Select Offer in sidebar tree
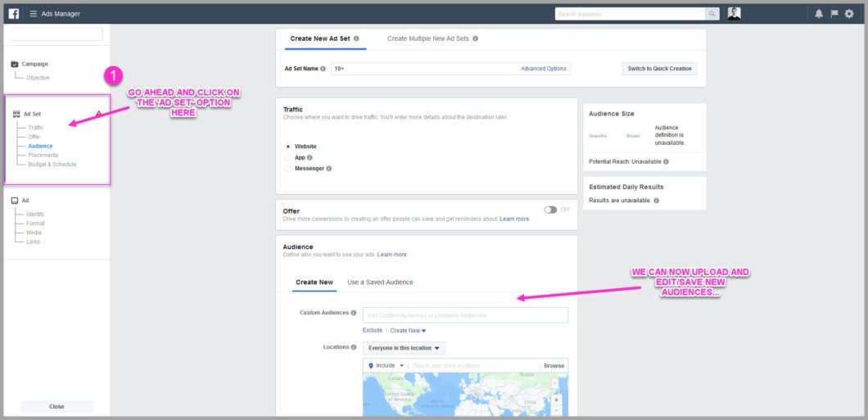 pos(34,137)
